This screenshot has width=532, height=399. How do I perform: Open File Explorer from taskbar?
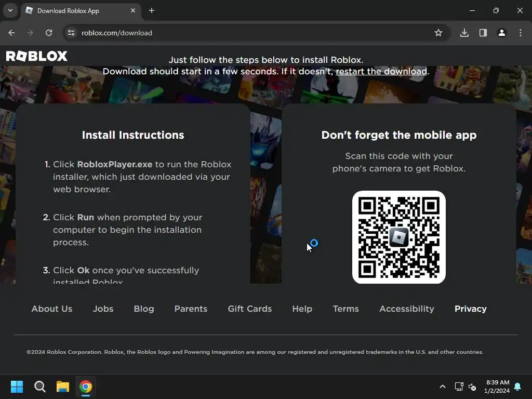[x=63, y=387]
